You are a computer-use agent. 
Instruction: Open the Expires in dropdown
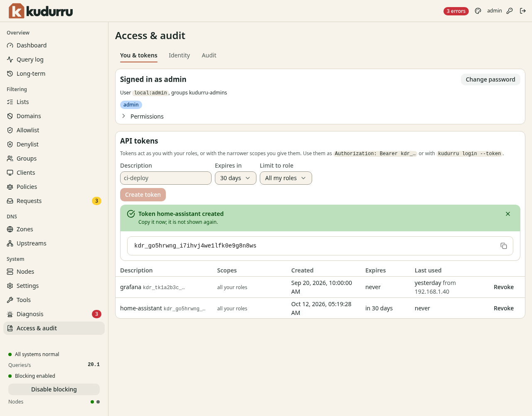[236, 178]
